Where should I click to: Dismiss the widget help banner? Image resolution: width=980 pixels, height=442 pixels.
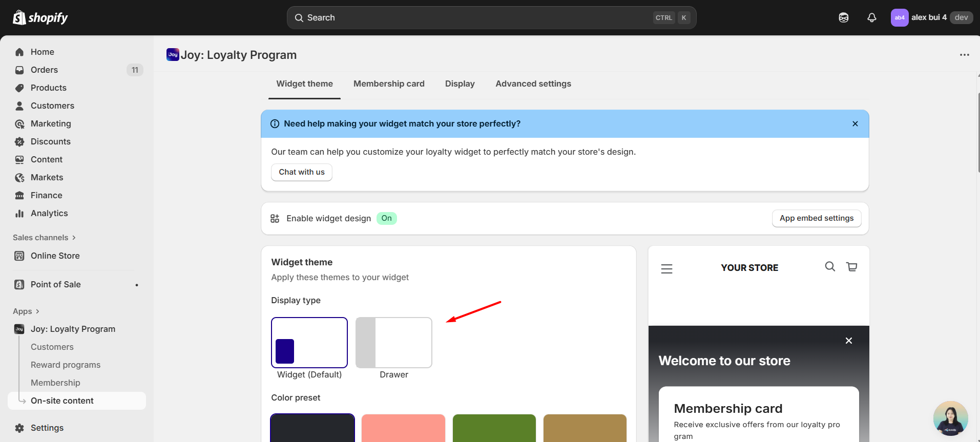coord(855,124)
